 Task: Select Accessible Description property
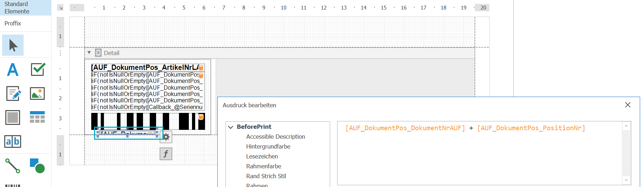point(275,137)
